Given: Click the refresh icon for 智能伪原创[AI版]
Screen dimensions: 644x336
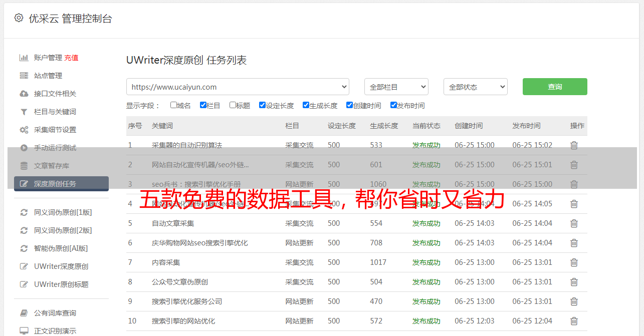Looking at the screenshot, I should (24, 248).
